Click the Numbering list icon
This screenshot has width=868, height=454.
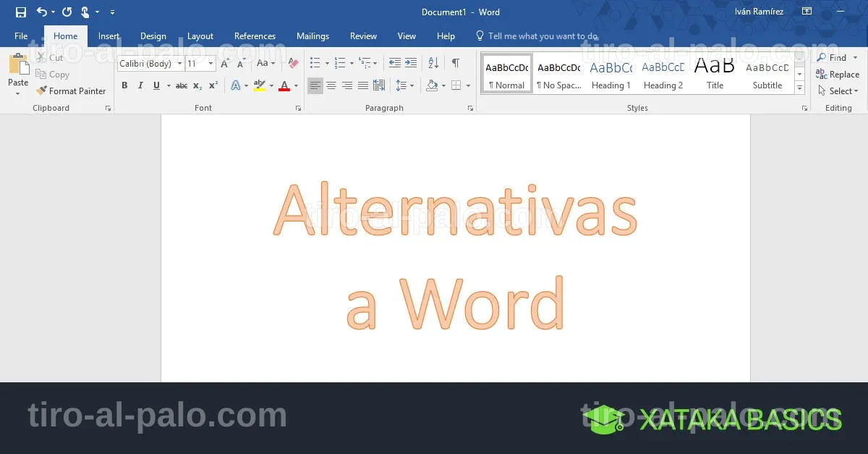[340, 64]
